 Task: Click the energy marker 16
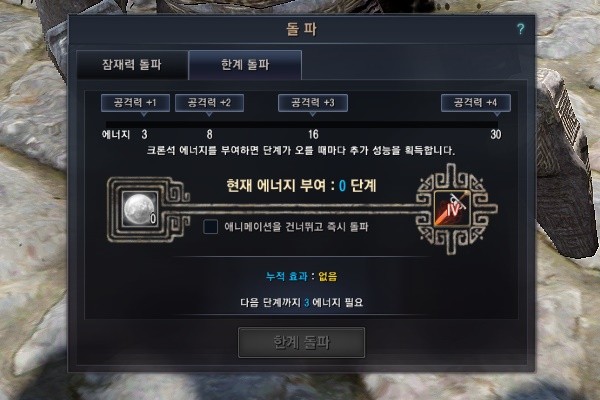(x=313, y=134)
